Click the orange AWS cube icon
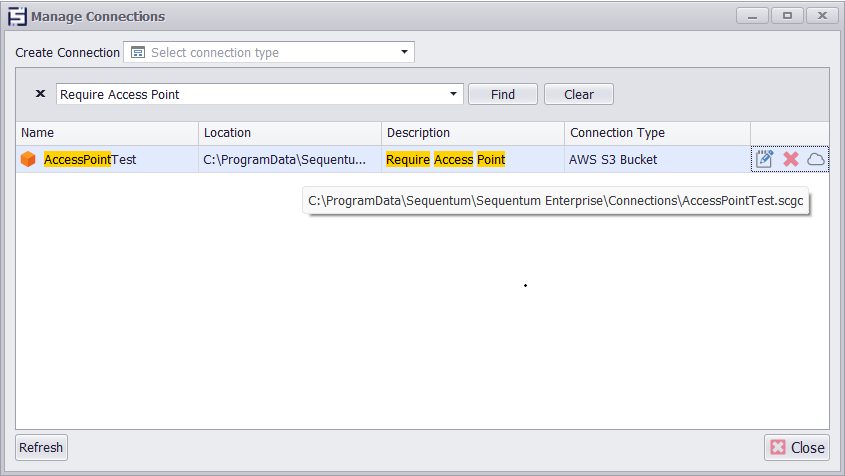The height and width of the screenshot is (476, 845). pyautogui.click(x=28, y=159)
